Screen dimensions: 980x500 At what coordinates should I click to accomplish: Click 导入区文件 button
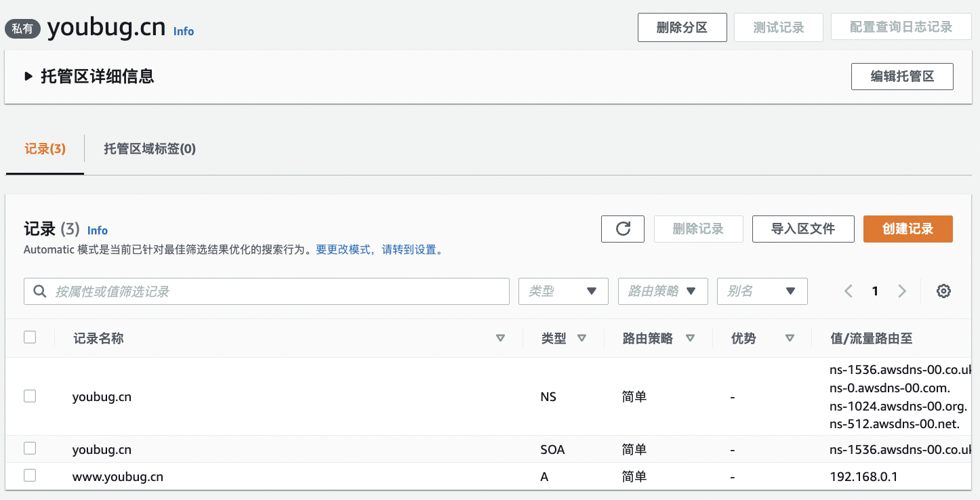[x=803, y=229]
